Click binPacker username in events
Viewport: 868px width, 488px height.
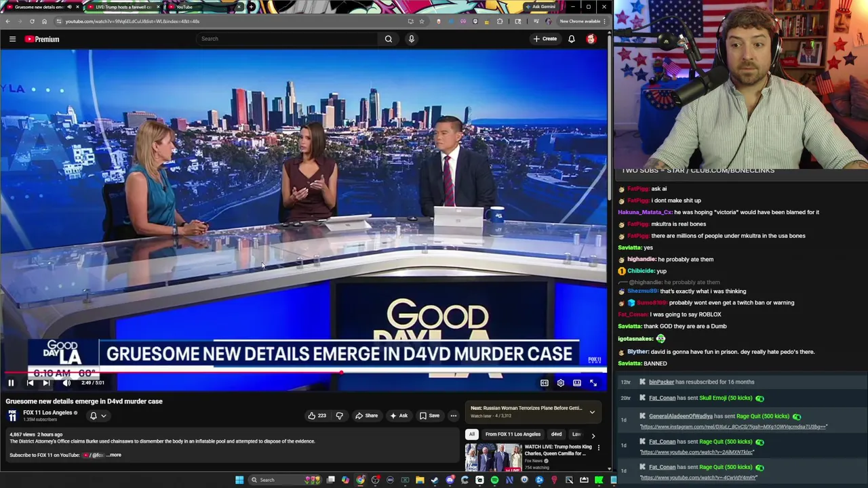(661, 382)
